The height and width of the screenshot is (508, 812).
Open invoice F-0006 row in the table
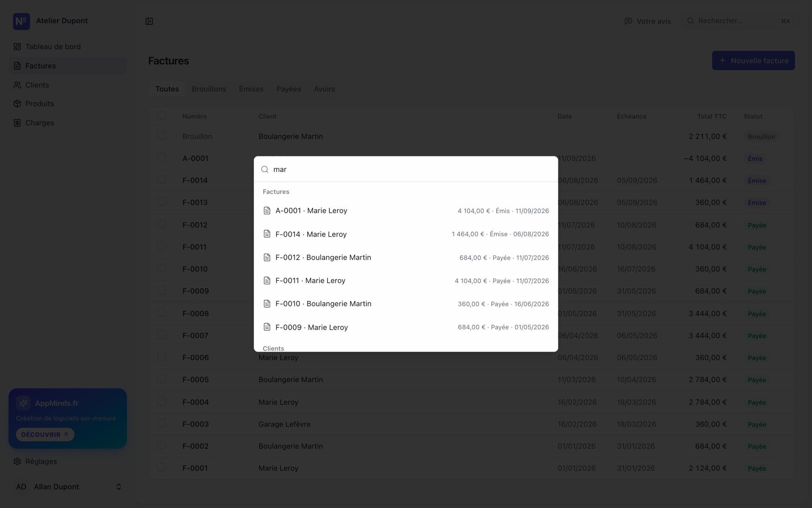[x=472, y=358]
